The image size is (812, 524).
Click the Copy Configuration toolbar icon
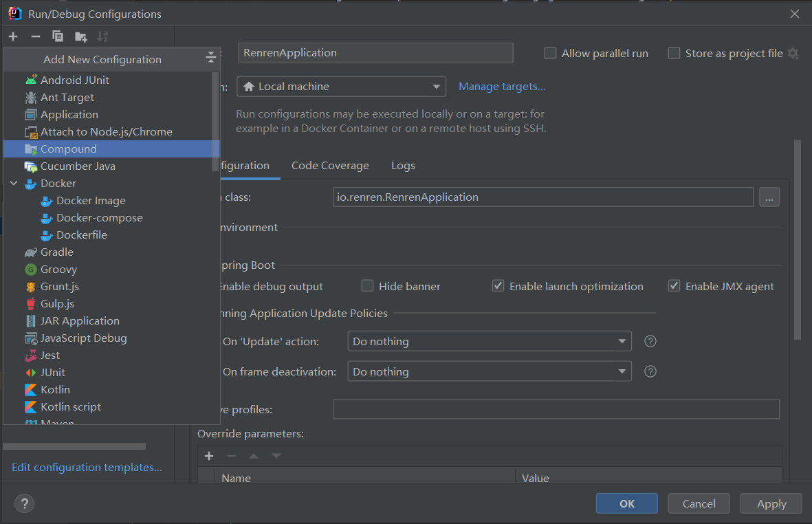tap(58, 36)
